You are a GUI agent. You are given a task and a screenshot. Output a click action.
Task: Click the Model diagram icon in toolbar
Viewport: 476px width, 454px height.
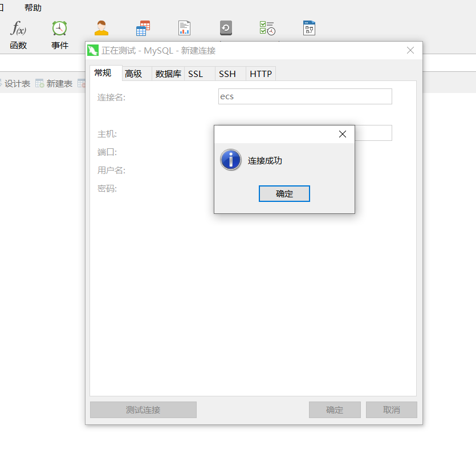coord(309,28)
